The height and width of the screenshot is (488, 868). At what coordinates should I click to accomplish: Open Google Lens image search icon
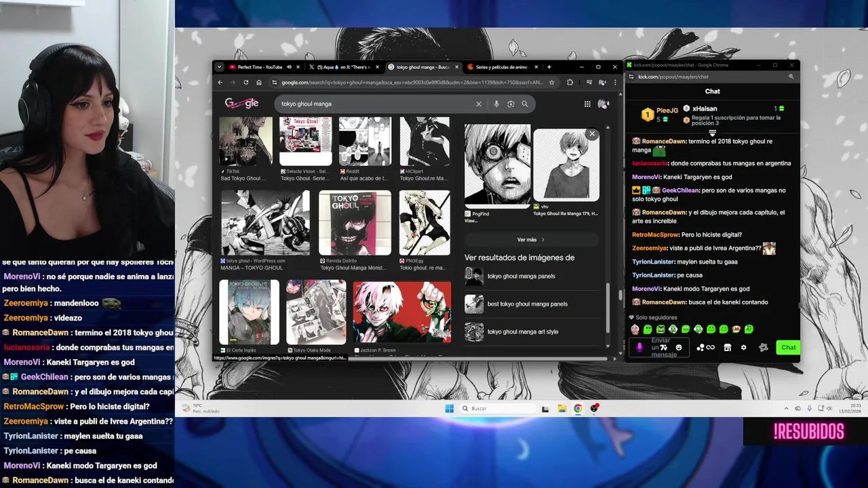511,104
